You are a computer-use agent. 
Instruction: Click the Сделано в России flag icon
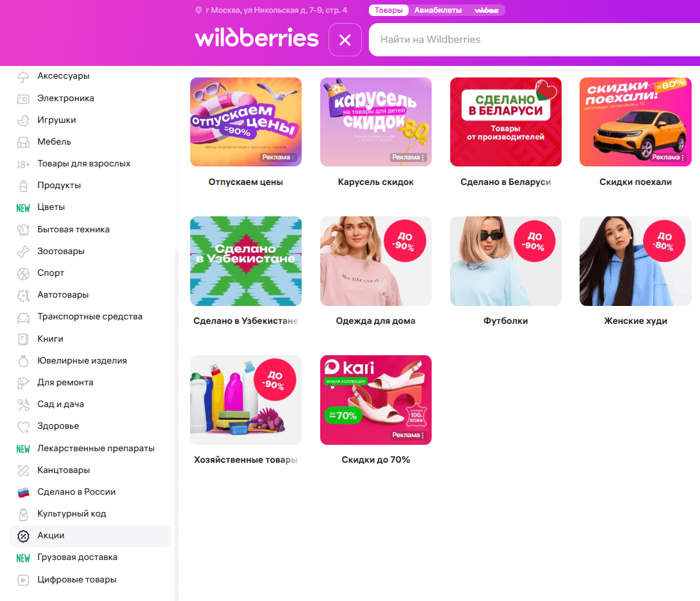pos(23,492)
